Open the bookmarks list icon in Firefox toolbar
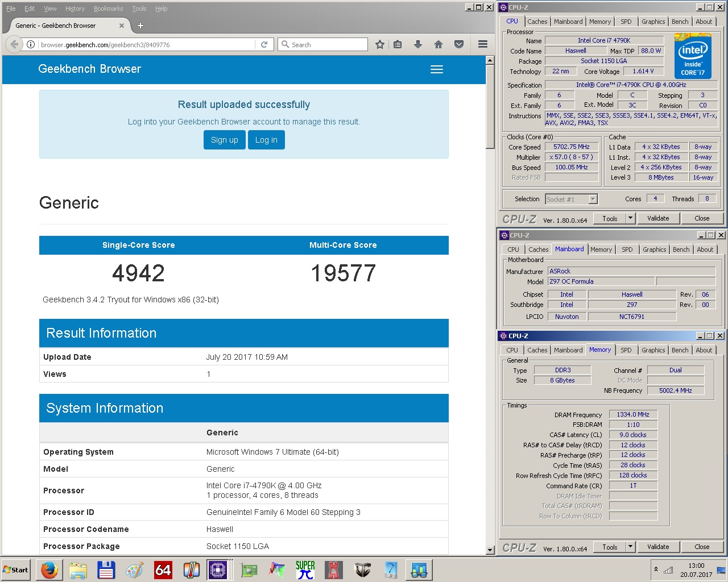Screen dimensions: 728x582 (398, 44)
